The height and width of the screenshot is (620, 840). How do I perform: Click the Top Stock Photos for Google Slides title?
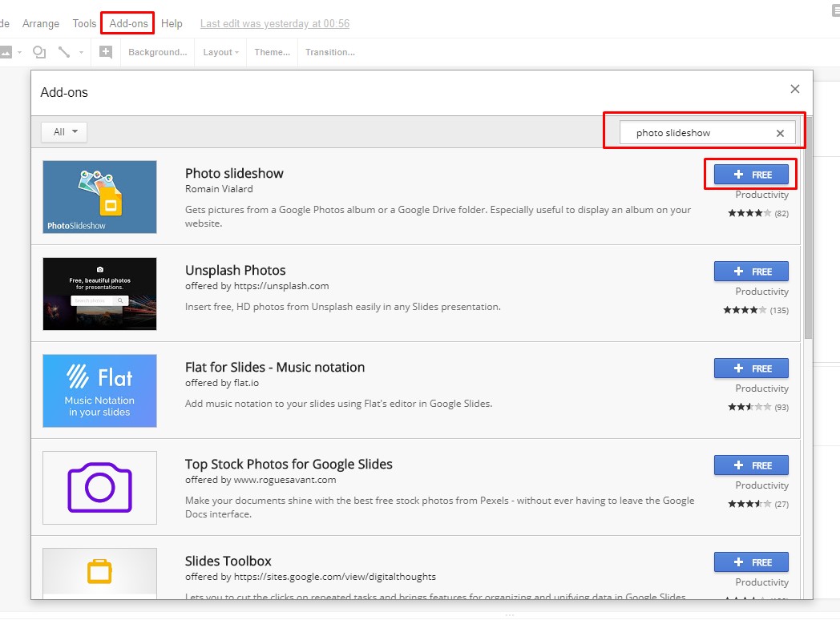coord(289,464)
